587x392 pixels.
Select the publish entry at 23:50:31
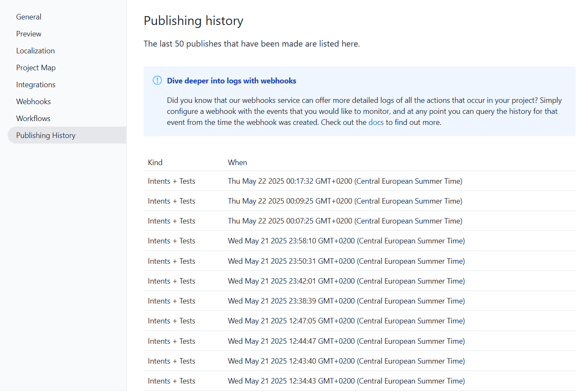click(360, 261)
